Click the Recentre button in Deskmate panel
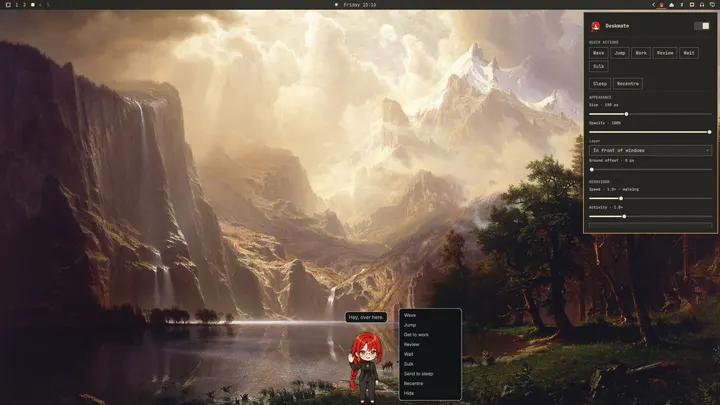Image resolution: width=720 pixels, height=405 pixels. click(628, 84)
